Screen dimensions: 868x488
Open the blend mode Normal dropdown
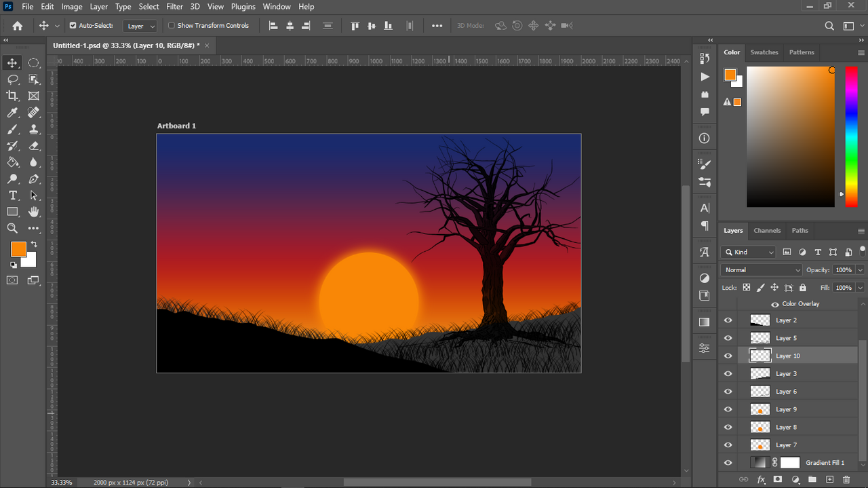(x=762, y=270)
